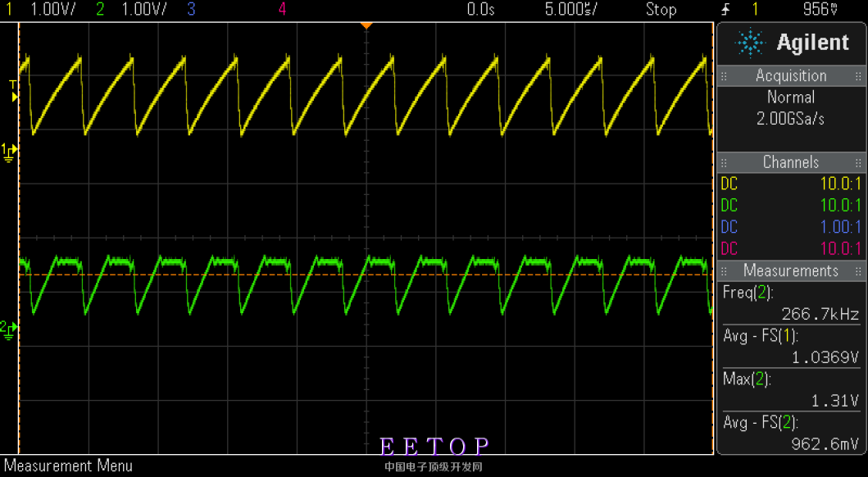Click the rising edge trigger icon
This screenshot has width=868, height=477.
[725, 9]
